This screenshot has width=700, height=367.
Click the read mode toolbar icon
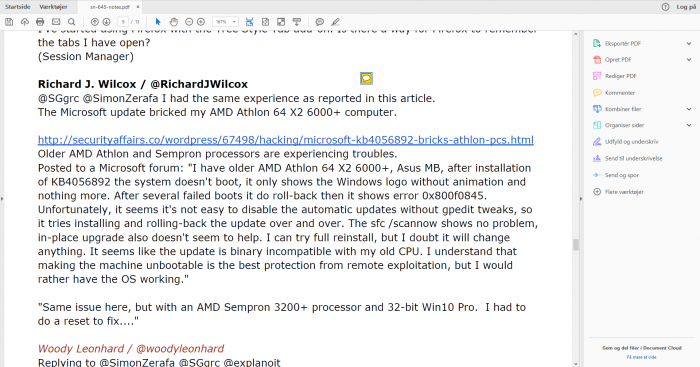point(296,22)
